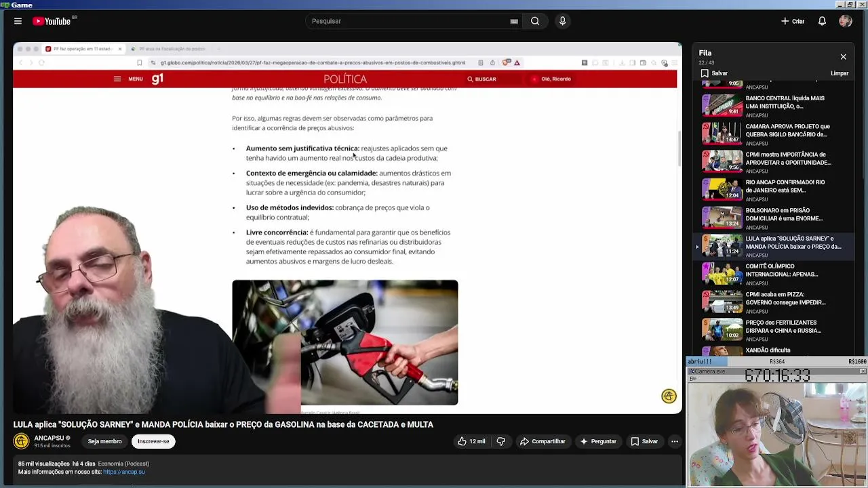Open the https://ancap.su link
This screenshot has width=868, height=488.
pyautogui.click(x=123, y=472)
